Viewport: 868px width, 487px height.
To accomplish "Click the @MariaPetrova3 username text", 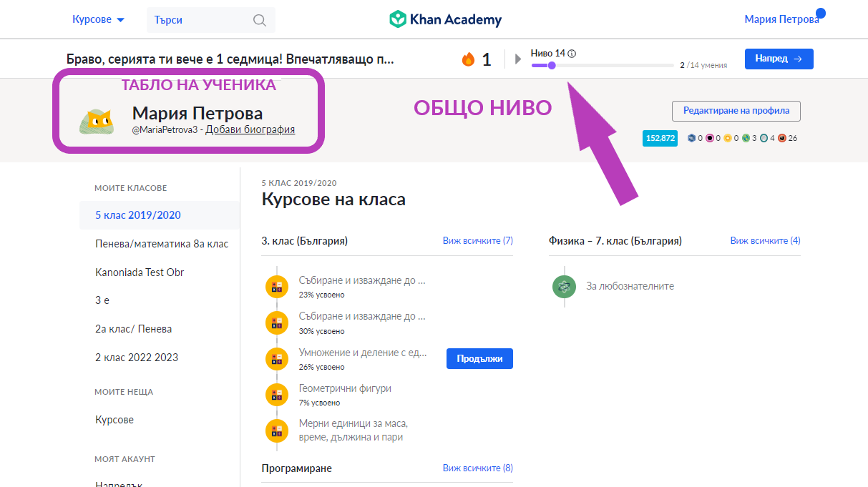I will pos(165,129).
